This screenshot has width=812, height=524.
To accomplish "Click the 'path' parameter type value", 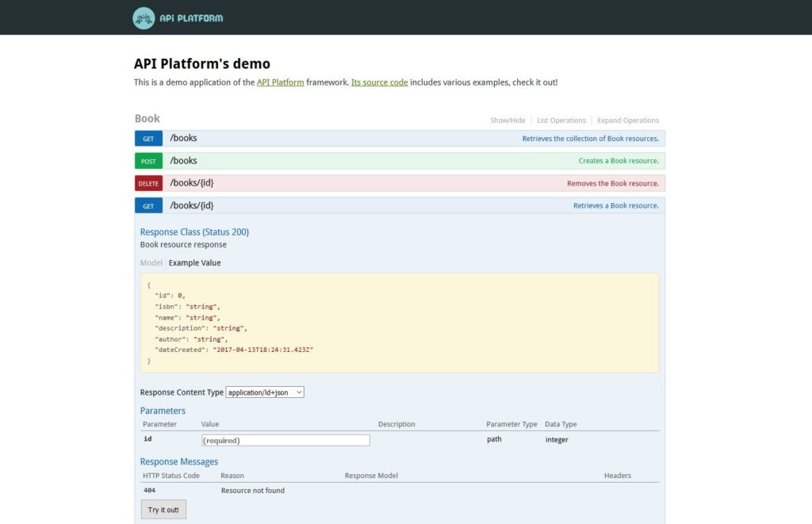I will pos(494,439).
